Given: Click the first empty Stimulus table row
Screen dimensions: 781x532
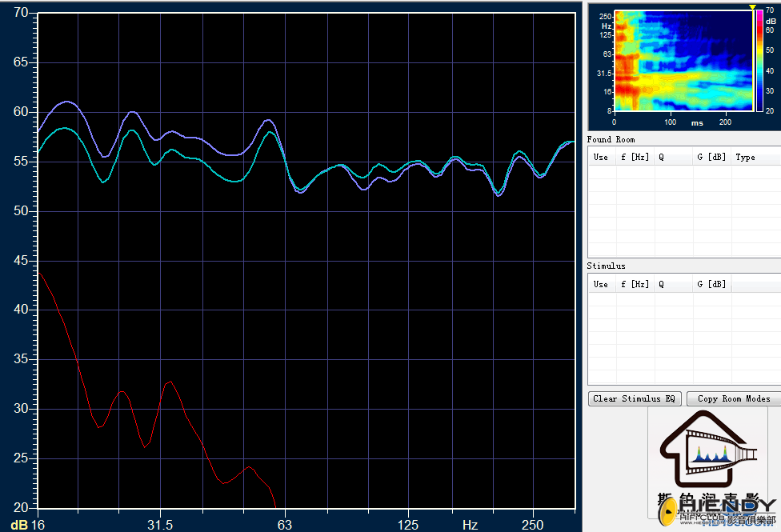Looking at the screenshot, I should pyautogui.click(x=684, y=299).
